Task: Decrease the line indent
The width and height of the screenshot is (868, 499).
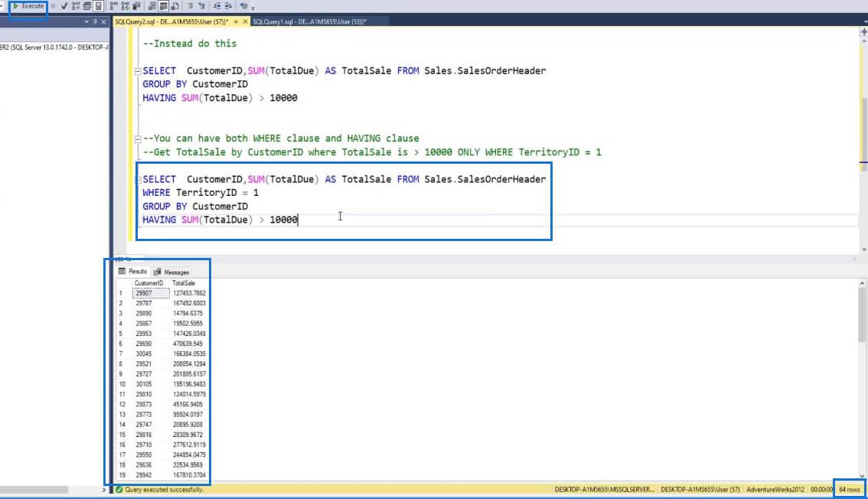Action: click(x=217, y=6)
